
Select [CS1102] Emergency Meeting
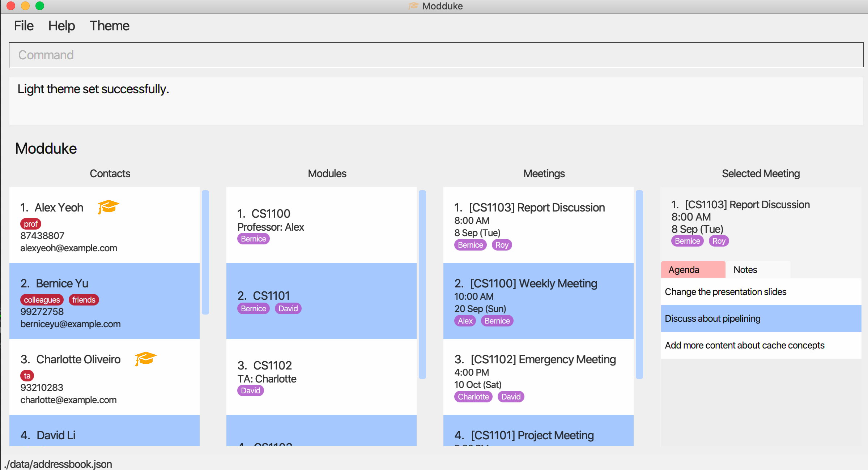538,377
